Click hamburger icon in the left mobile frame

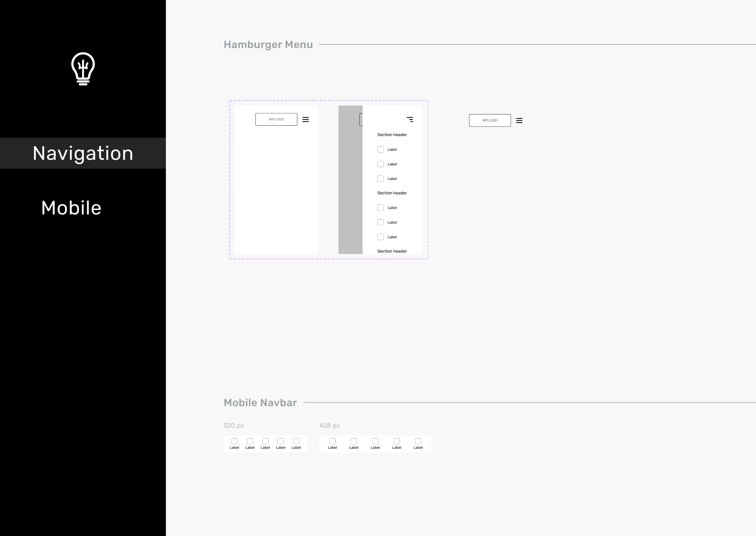tap(306, 119)
